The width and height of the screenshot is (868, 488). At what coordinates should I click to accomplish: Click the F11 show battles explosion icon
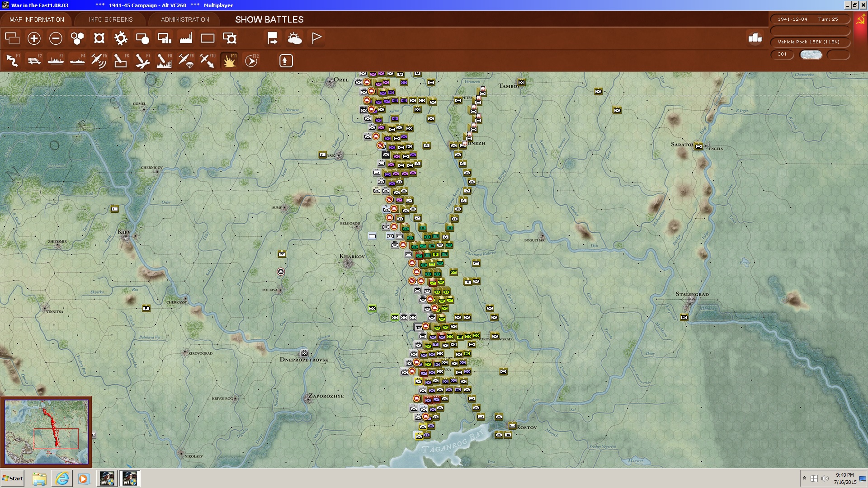click(229, 61)
